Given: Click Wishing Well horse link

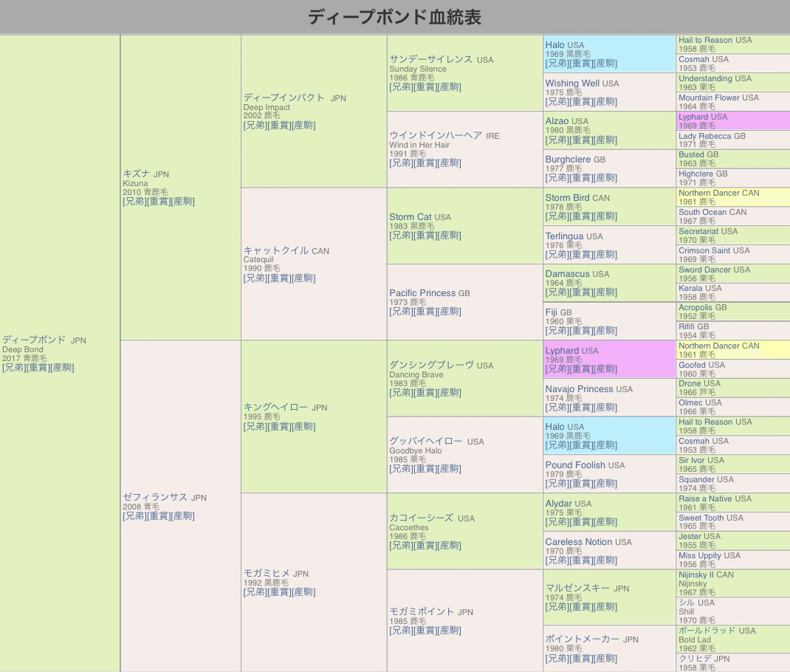Looking at the screenshot, I should coord(572,83).
